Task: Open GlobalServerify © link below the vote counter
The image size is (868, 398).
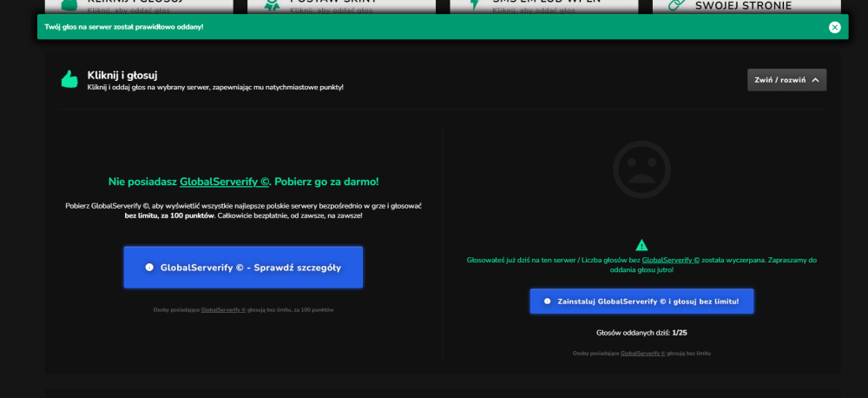Action: pyautogui.click(x=642, y=353)
